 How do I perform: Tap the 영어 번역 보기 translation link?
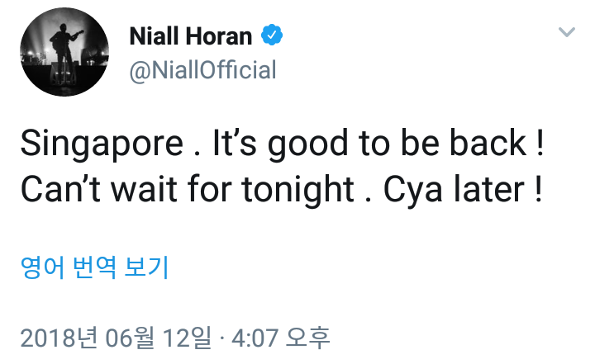coord(94,267)
